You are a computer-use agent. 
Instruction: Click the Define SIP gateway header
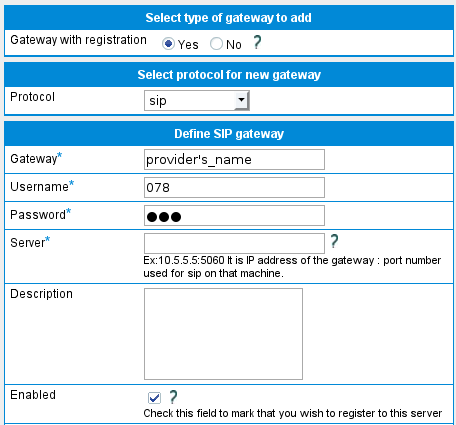click(229, 134)
